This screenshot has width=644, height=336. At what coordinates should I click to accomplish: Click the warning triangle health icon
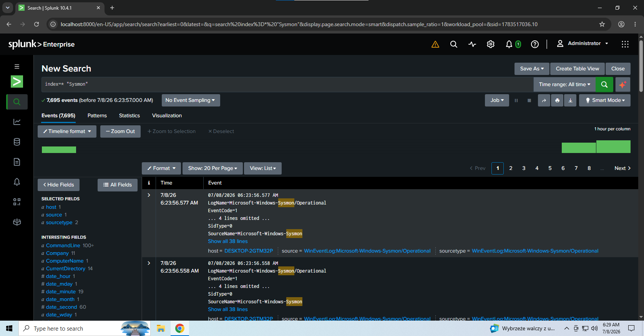point(435,44)
